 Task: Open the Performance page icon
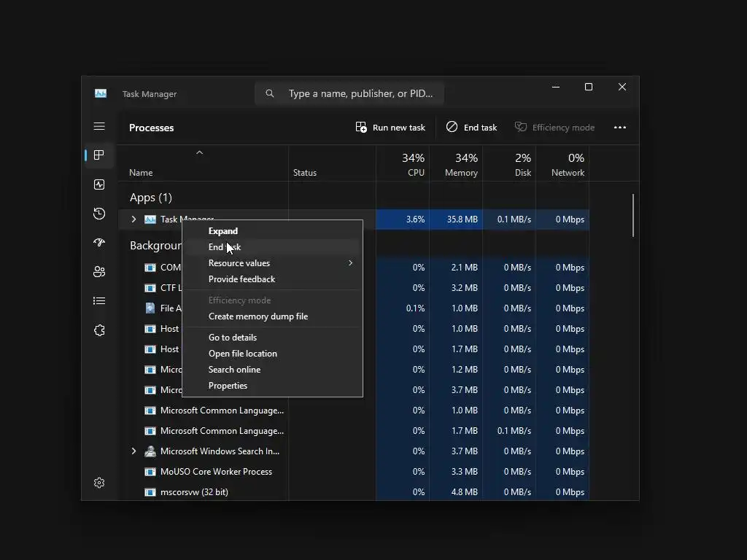coord(99,184)
